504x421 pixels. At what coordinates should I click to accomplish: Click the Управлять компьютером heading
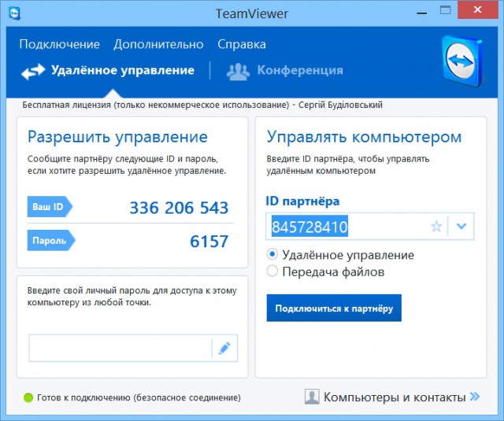tap(364, 137)
